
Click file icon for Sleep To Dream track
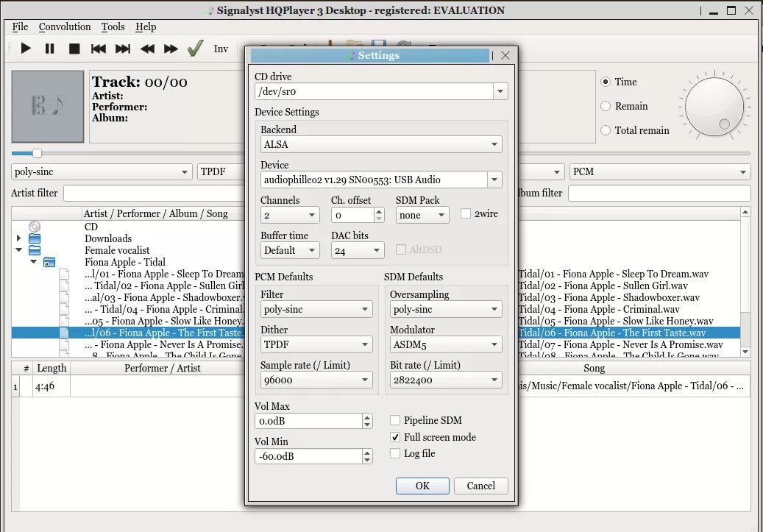(x=64, y=274)
